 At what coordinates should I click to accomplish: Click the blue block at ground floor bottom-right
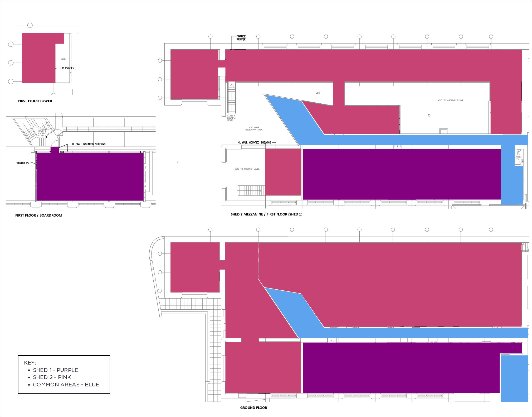pyautogui.click(x=514, y=379)
